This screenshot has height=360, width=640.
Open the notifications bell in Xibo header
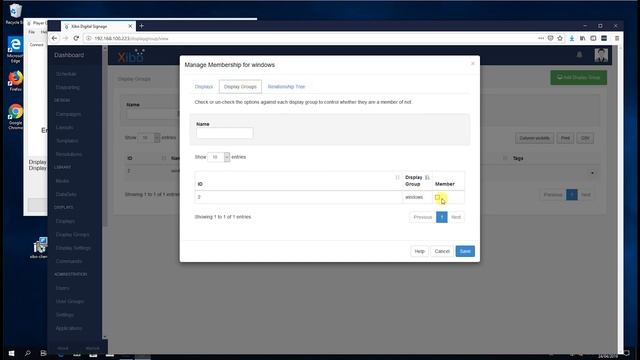pyautogui.click(x=579, y=55)
